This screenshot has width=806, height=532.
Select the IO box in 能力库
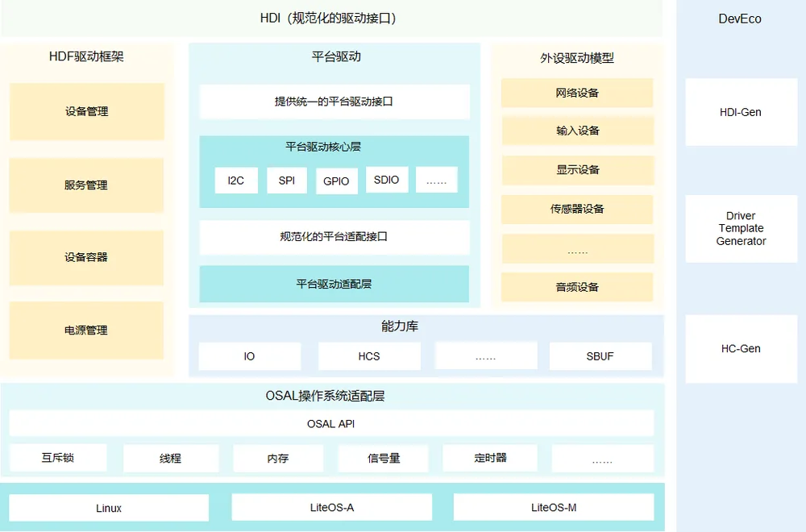coord(250,356)
